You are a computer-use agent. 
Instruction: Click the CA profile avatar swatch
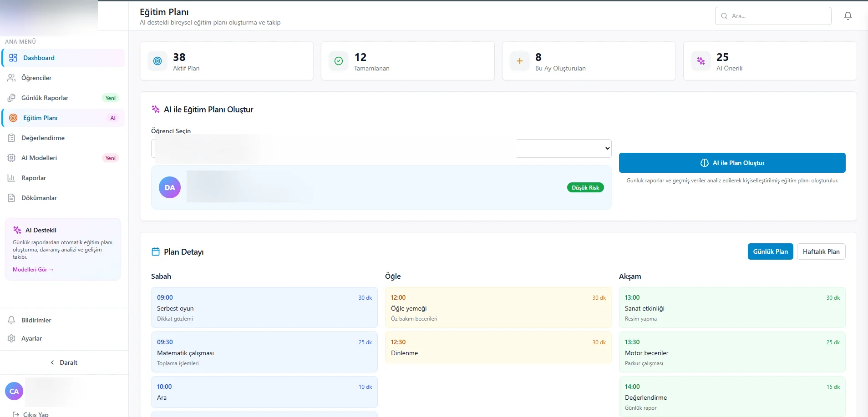tap(13, 391)
